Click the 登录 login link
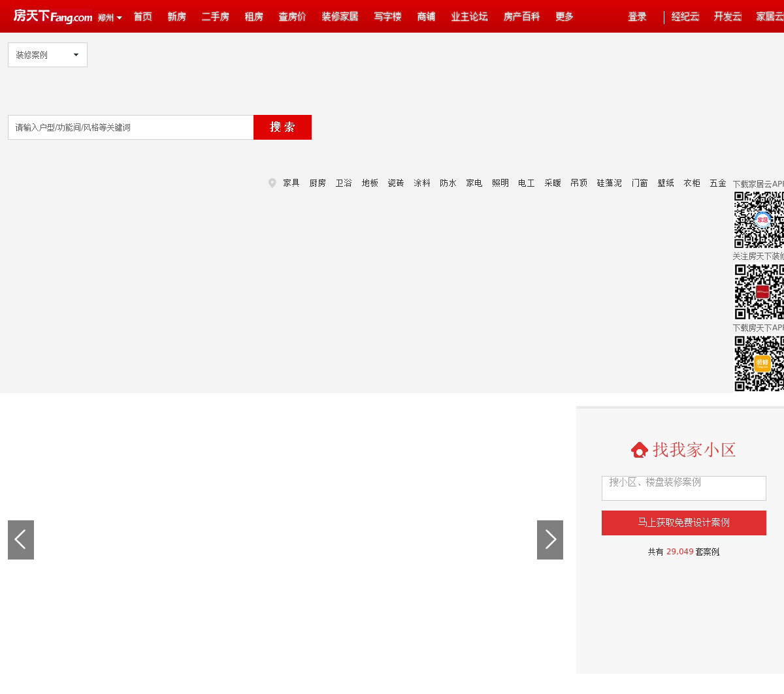This screenshot has width=784, height=694. tap(638, 16)
